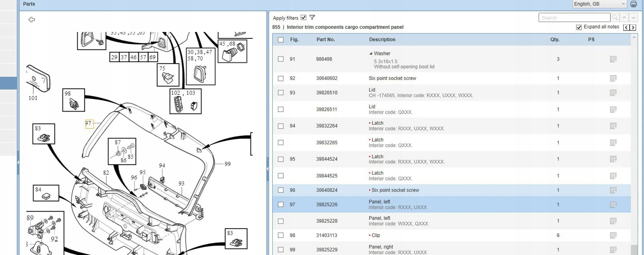Toggle the Expand all notes checkbox
Viewport: 644px width, 255px height.
(579, 27)
